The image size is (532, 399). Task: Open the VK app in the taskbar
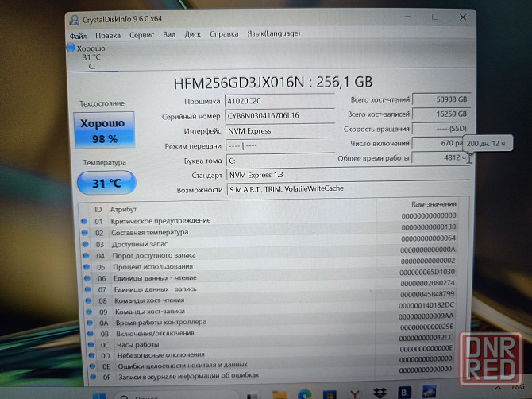tap(403, 393)
